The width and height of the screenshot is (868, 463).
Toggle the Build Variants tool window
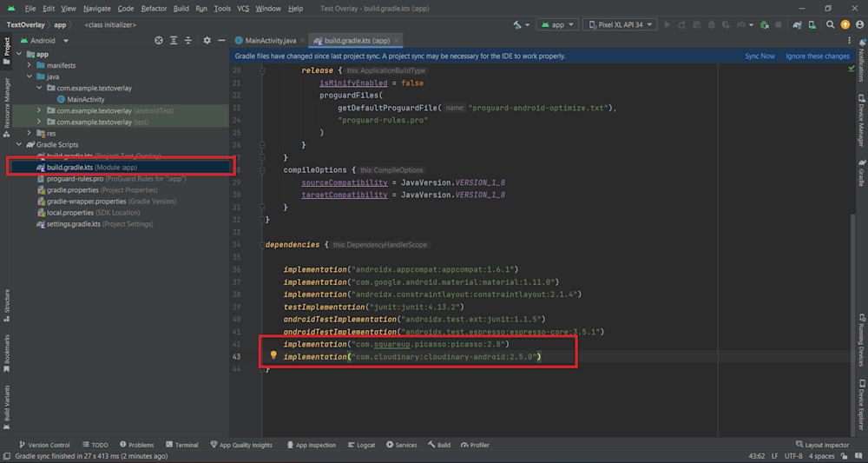pos(6,408)
